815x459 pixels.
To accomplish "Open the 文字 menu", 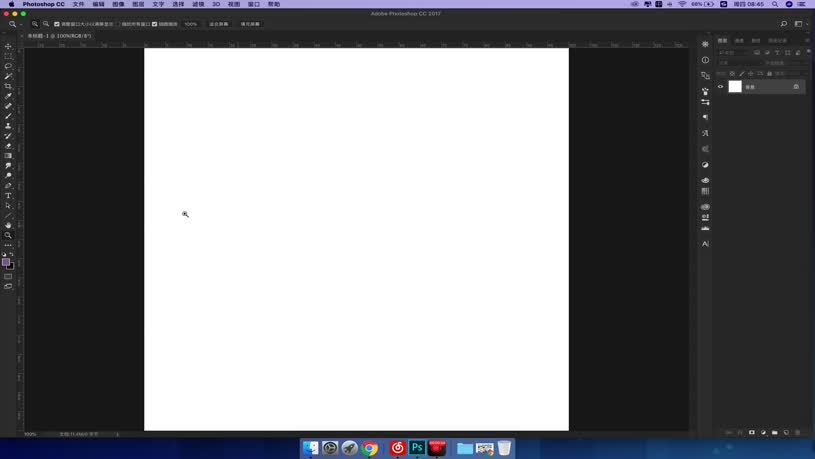I will 158,4.
